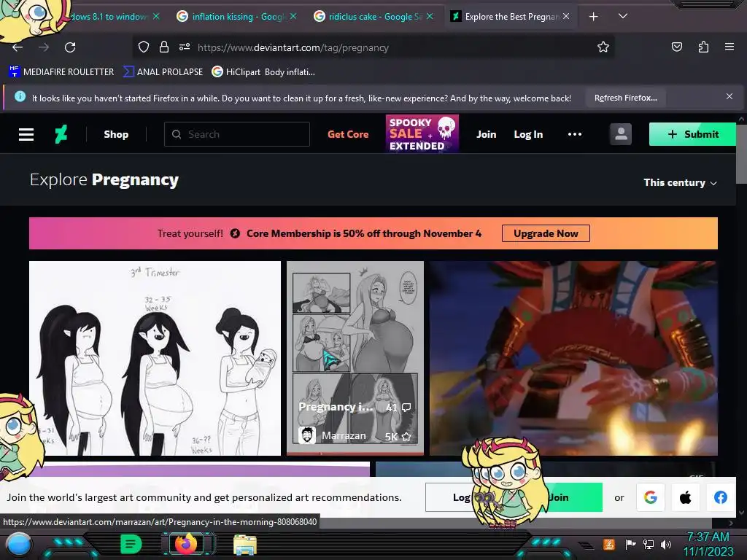747x560 pixels.
Task: Open the MEDIAFIRE ROULETTER bookmark
Action: click(x=61, y=72)
